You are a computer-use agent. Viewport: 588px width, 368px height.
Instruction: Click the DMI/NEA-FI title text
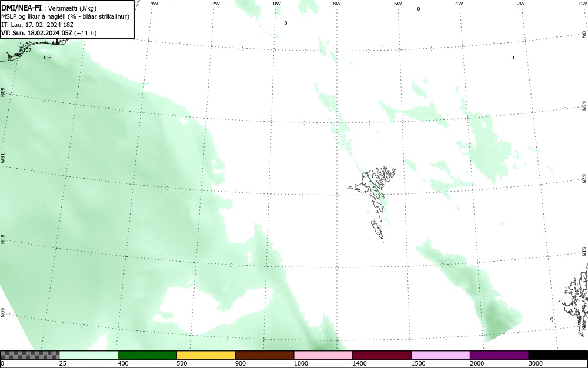click(x=21, y=8)
